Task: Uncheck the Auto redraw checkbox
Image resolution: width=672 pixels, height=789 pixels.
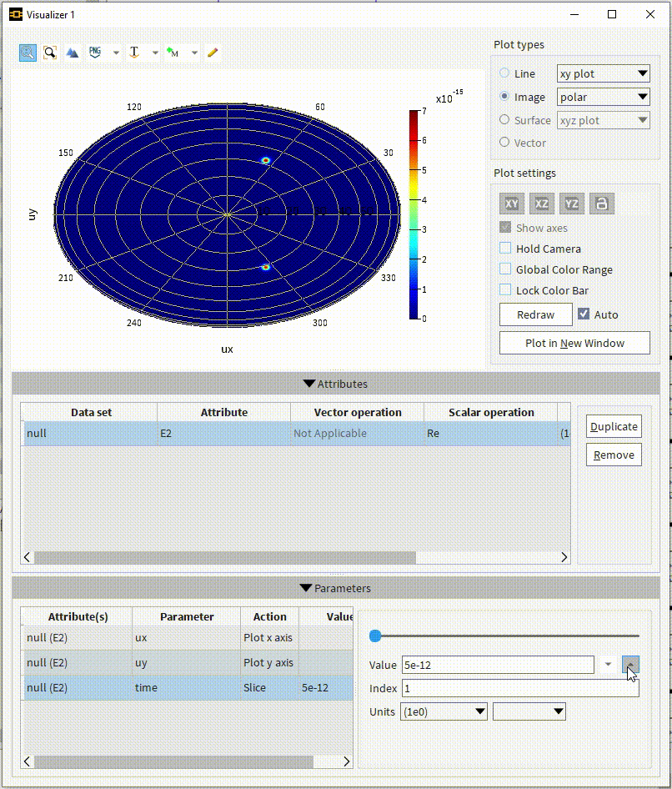Action: point(584,314)
